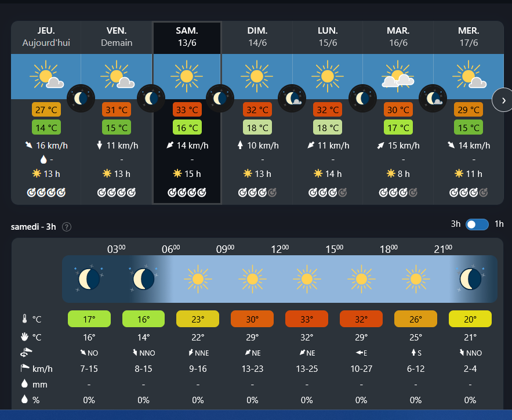512x420 pixels.
Task: Click the 27 °C max temperature for Thursday
Action: coord(46,110)
